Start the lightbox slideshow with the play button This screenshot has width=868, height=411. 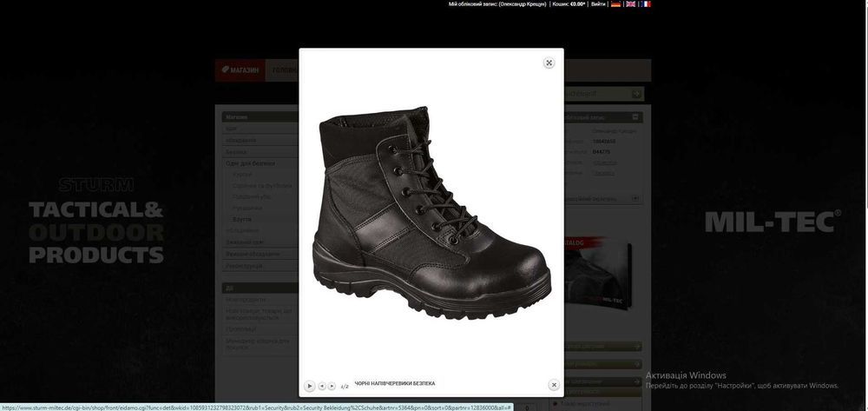tap(310, 386)
